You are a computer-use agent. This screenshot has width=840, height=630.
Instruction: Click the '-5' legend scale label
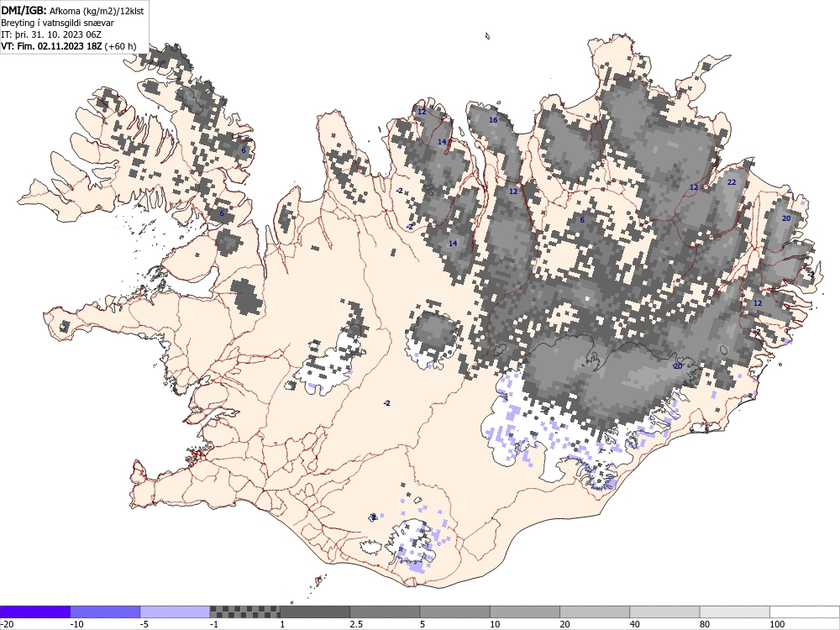tap(145, 624)
